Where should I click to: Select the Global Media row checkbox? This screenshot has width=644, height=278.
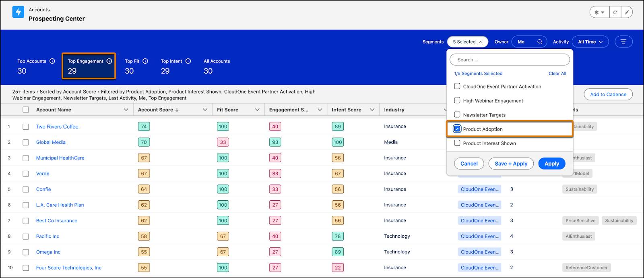pos(26,142)
